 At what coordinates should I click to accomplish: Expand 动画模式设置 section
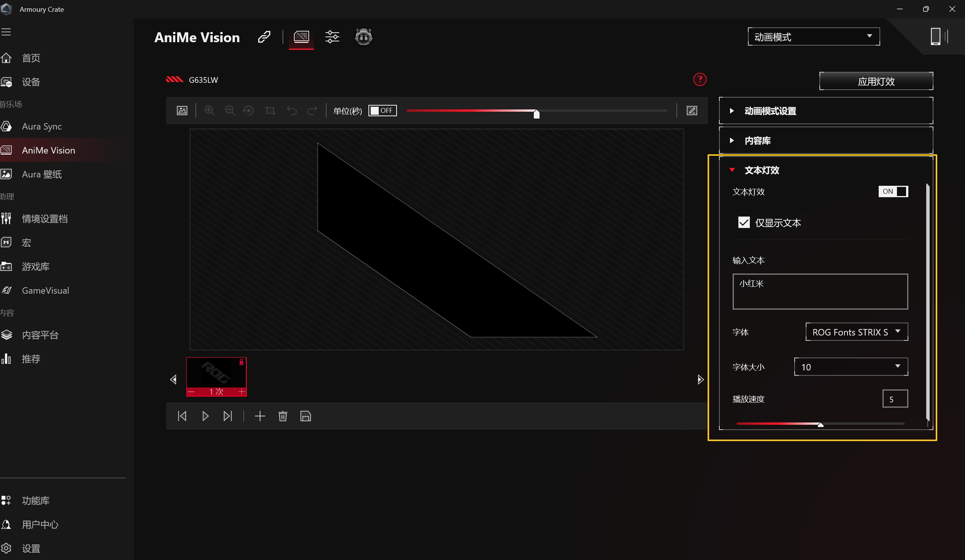coord(826,111)
